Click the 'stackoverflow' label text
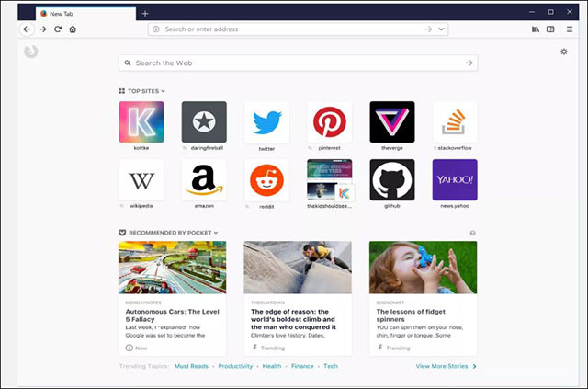This screenshot has width=588, height=389. 455,148
